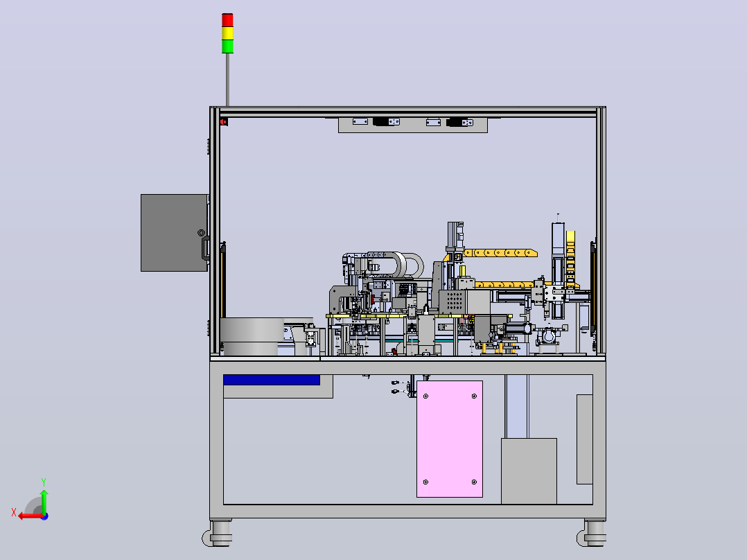This screenshot has width=747, height=560.
Task: Click the bottom-right screw on the pink panel
Action: [x=474, y=482]
